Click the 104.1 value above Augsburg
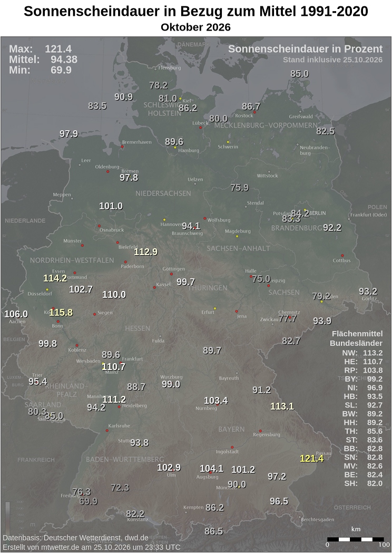Screen dimensions: 392x553 [x=211, y=468]
